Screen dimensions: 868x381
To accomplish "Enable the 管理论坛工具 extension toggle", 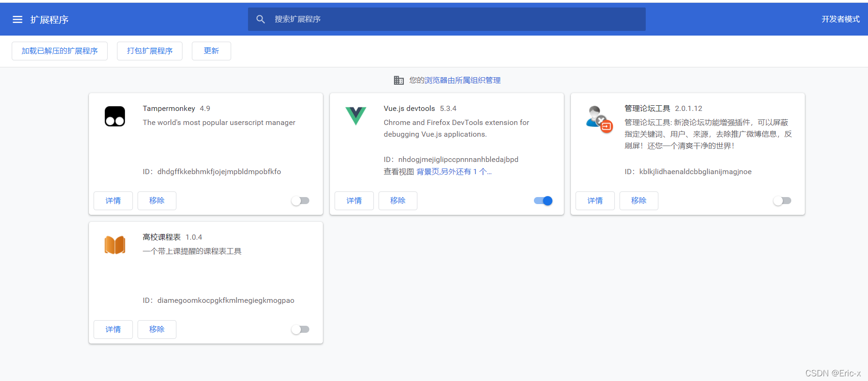I will coord(782,201).
